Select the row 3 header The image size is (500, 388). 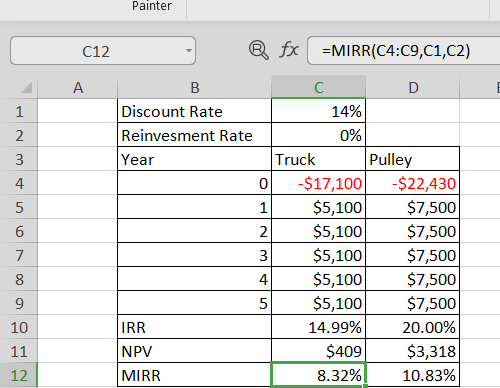coord(19,159)
